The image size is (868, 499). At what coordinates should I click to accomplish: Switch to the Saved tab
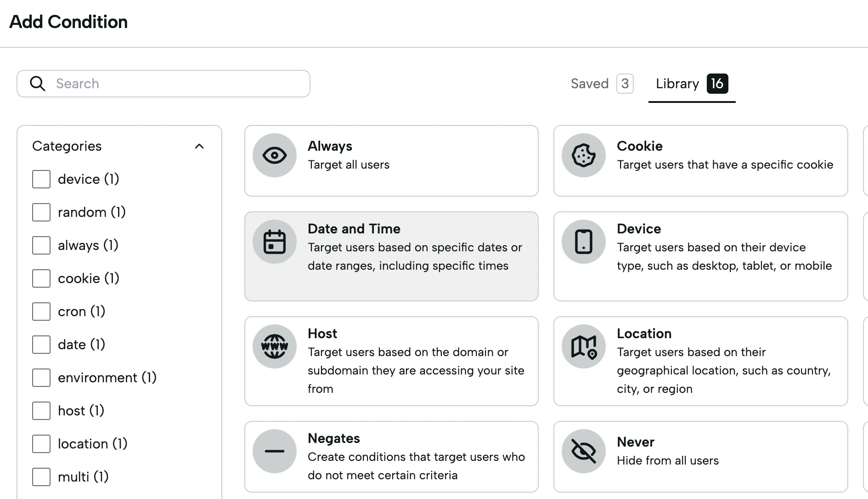click(590, 84)
